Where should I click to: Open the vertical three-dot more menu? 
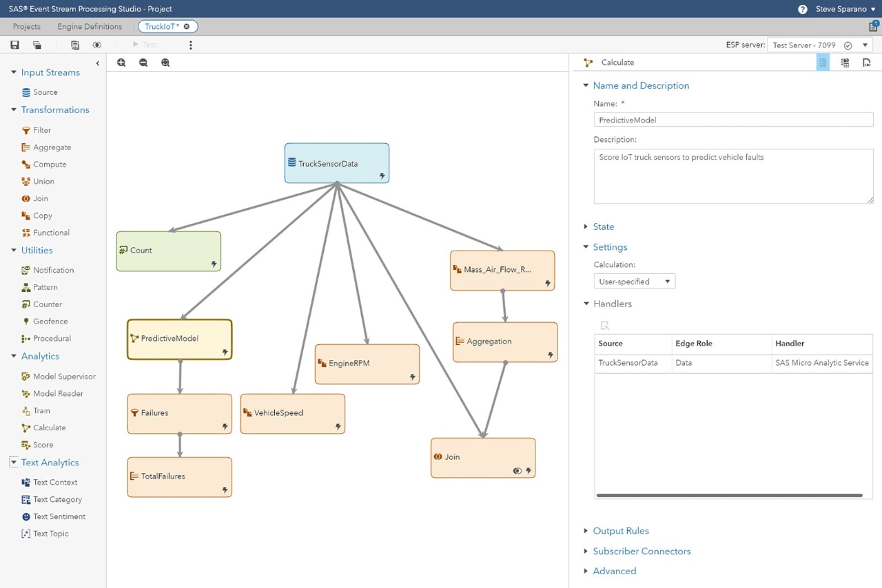191,45
